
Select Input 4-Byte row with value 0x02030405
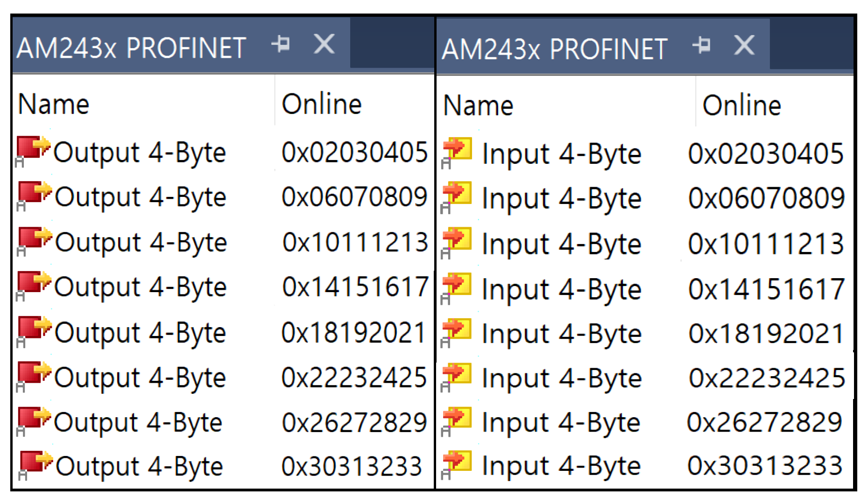[x=561, y=154]
